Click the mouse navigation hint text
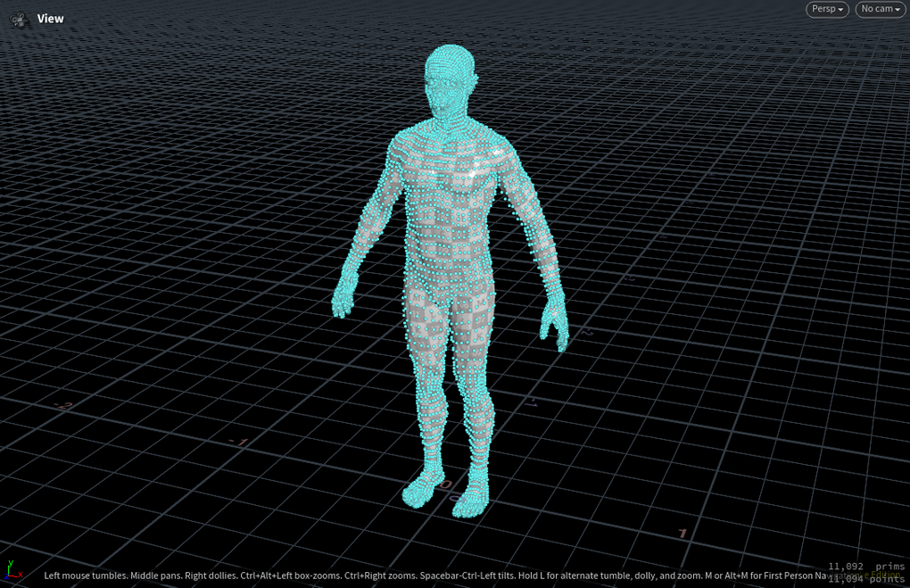The height and width of the screenshot is (588, 910). 428,576
